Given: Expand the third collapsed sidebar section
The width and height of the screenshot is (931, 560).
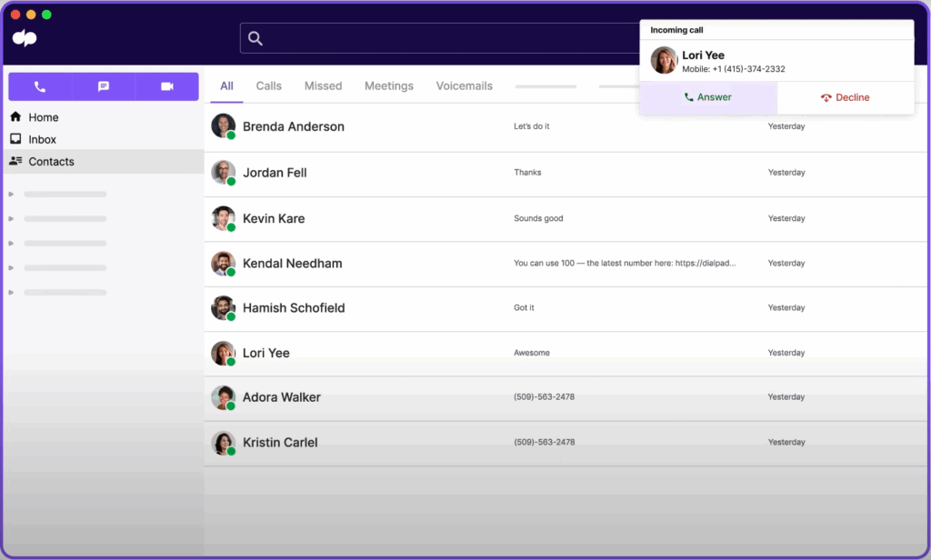Looking at the screenshot, I should click(x=11, y=244).
